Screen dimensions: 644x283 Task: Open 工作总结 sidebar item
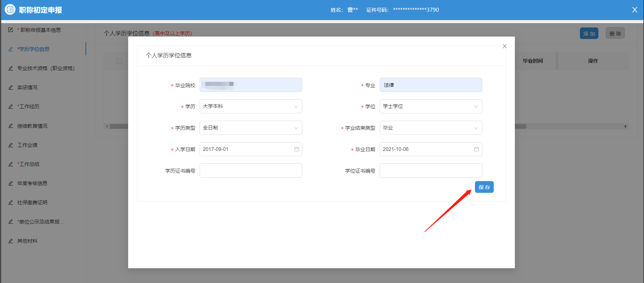coord(28,164)
